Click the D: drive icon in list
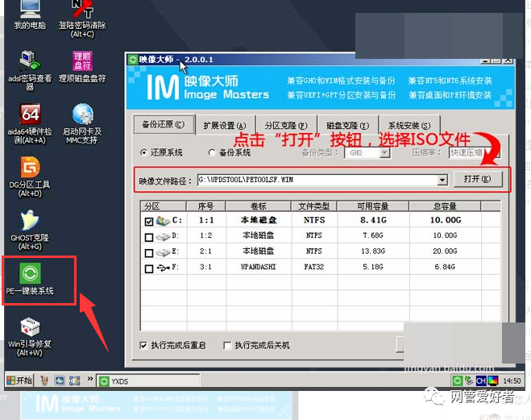The height and width of the screenshot is (420, 531). pyautogui.click(x=163, y=237)
